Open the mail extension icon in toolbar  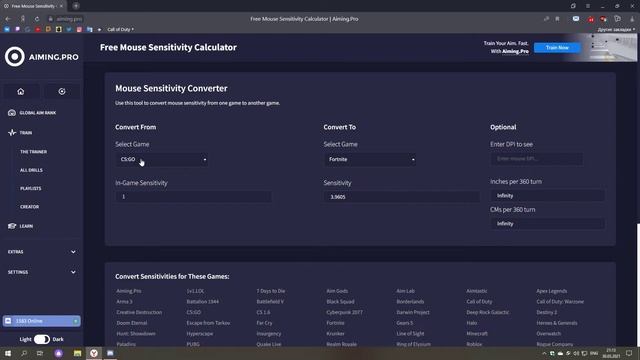[x=576, y=19]
